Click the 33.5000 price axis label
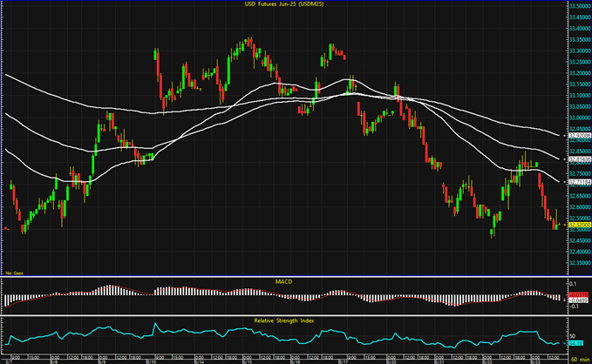 [577, 5]
